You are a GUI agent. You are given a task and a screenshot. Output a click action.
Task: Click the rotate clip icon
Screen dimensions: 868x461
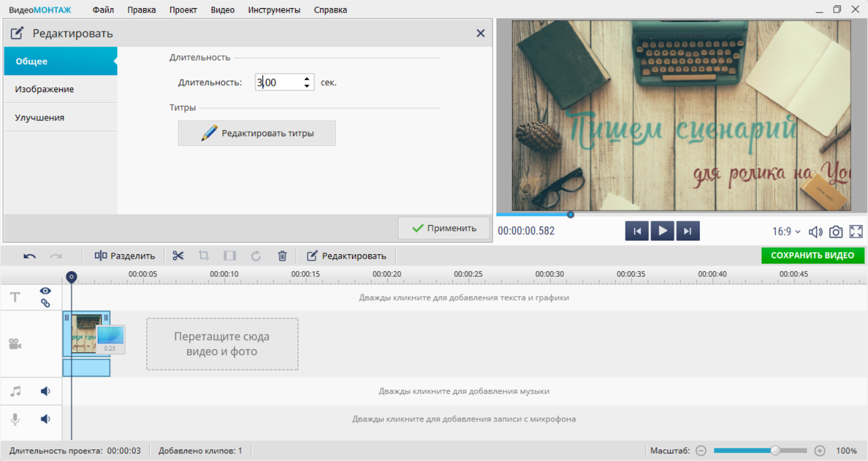point(256,255)
